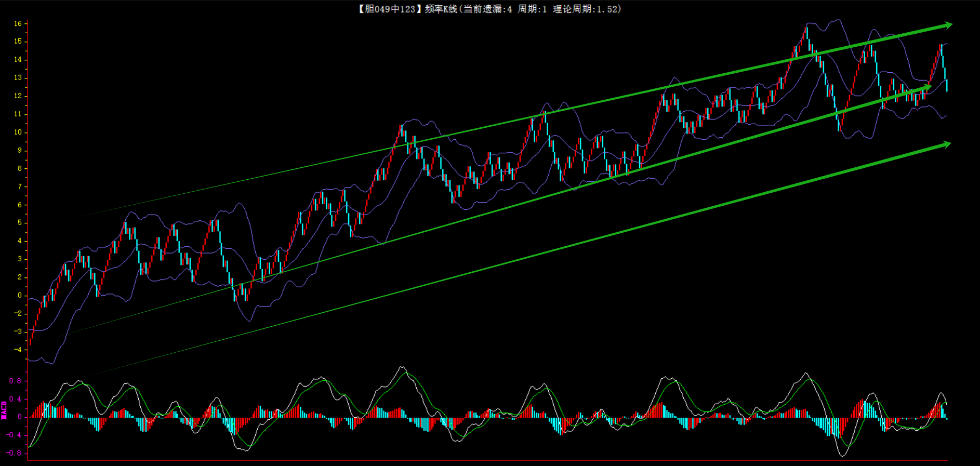Click the price axis label 16
The height and width of the screenshot is (466, 980).
pyautogui.click(x=18, y=23)
